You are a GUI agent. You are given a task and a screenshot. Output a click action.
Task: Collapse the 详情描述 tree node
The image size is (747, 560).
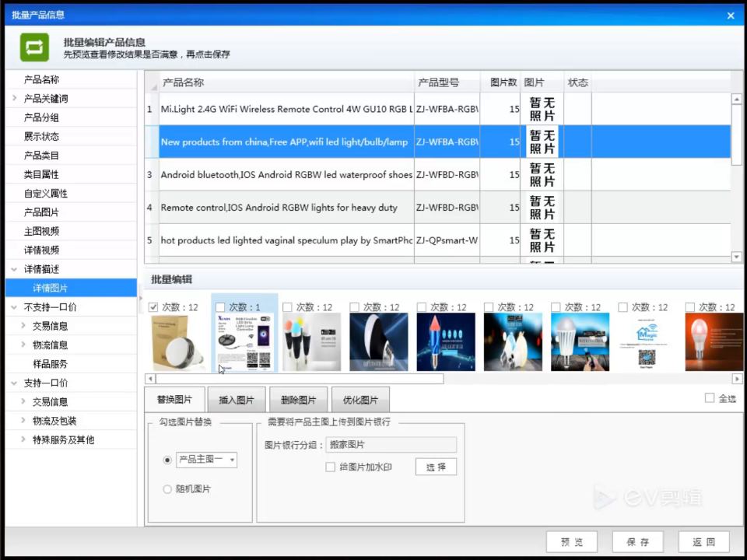coord(14,269)
